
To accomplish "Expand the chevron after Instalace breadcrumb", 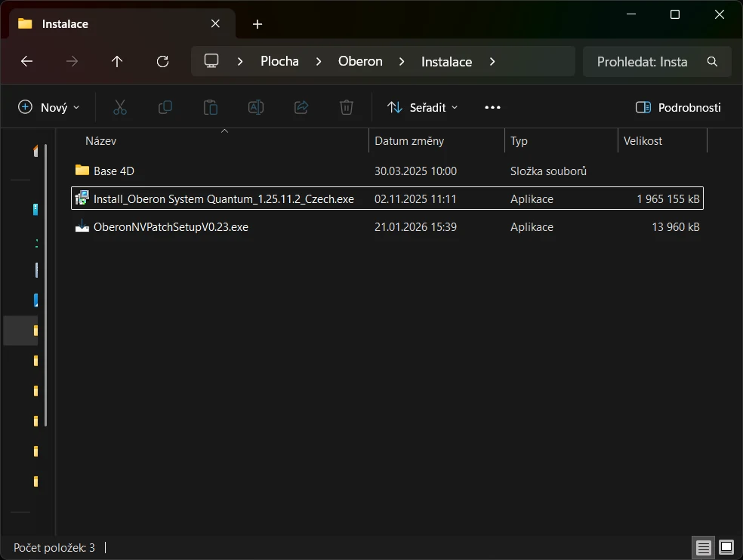I will click(492, 62).
